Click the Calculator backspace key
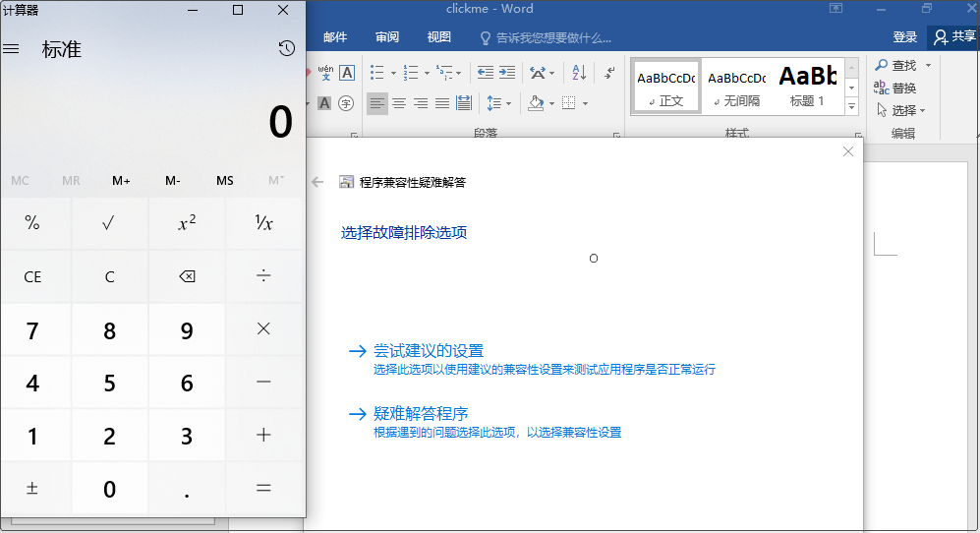 coord(187,276)
